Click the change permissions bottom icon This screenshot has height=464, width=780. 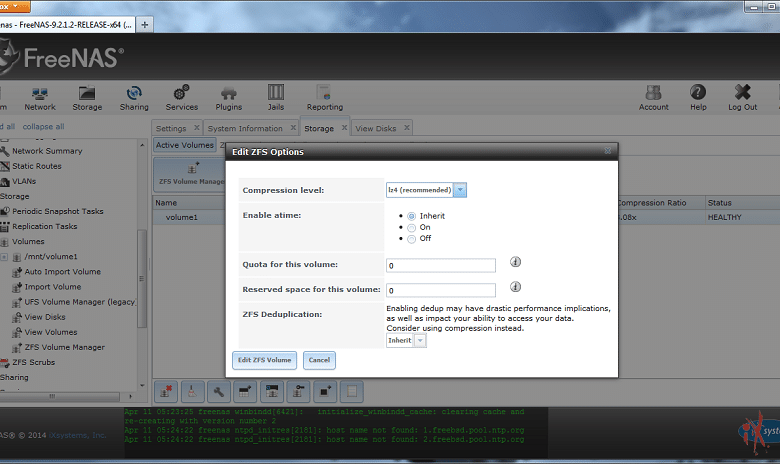298,391
